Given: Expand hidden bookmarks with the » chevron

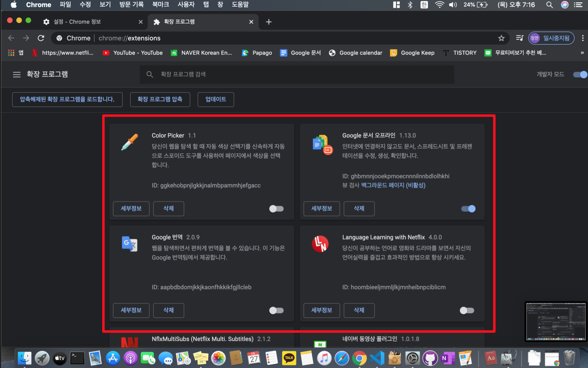Looking at the screenshot, I should click(x=582, y=53).
